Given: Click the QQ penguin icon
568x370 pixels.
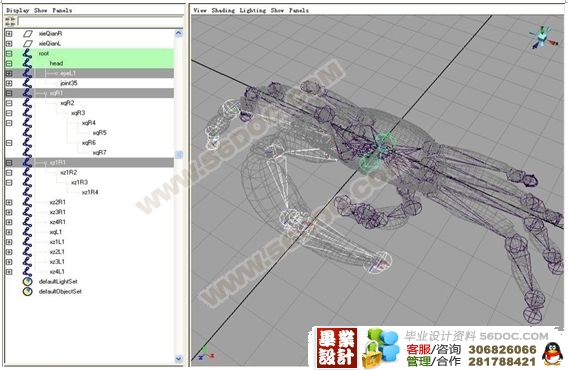Looking at the screenshot, I should (552, 354).
